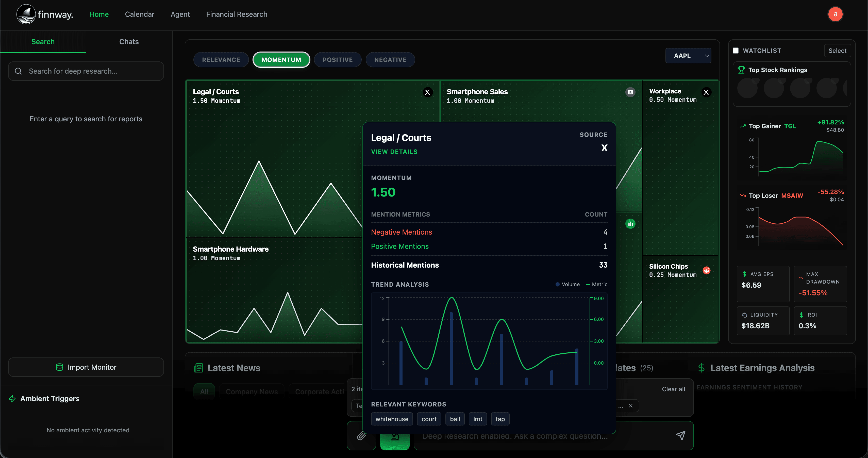Click the news source icon on Smartphone Sales tile

[x=630, y=92]
